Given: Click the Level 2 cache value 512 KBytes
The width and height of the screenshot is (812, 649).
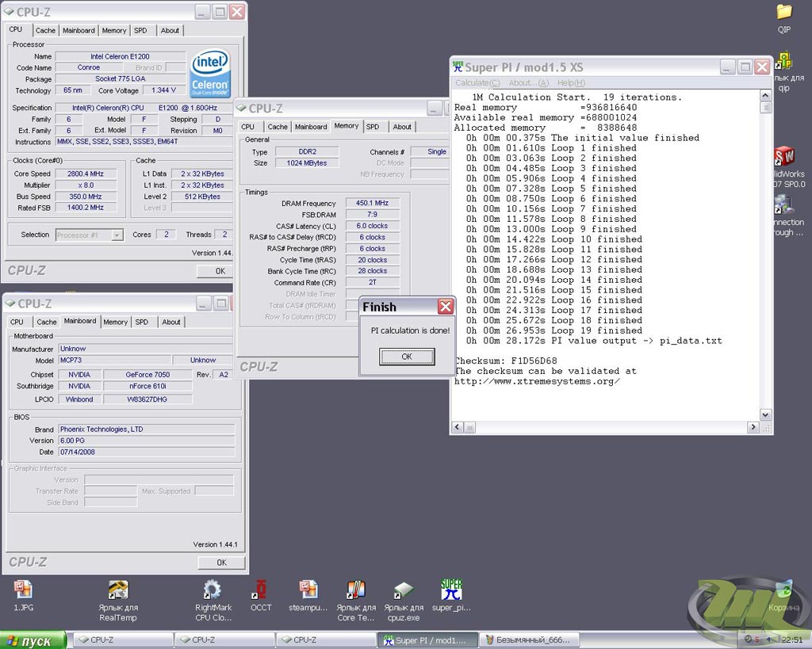Looking at the screenshot, I should point(202,197).
